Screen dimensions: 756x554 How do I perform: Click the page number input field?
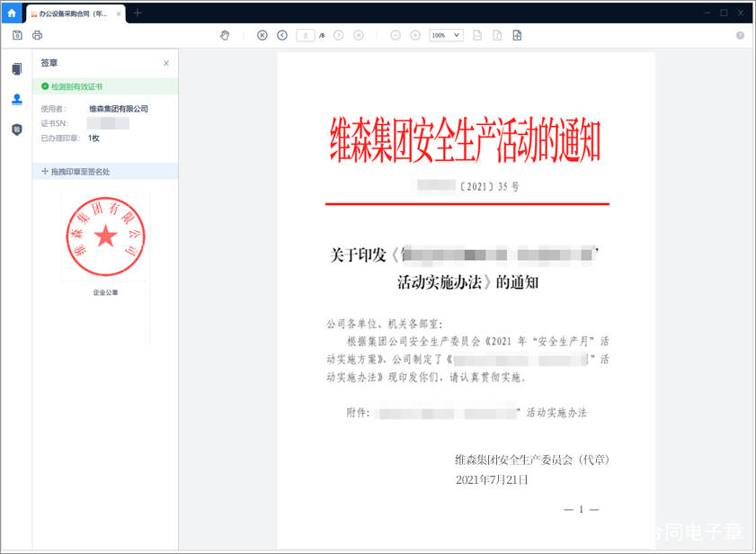(306, 35)
